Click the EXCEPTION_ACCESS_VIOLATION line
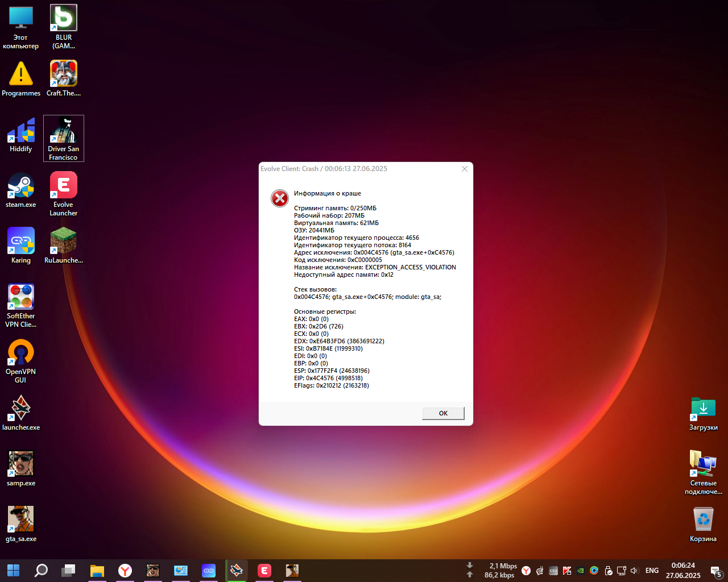Screen dimensions: 728x582 375,267
